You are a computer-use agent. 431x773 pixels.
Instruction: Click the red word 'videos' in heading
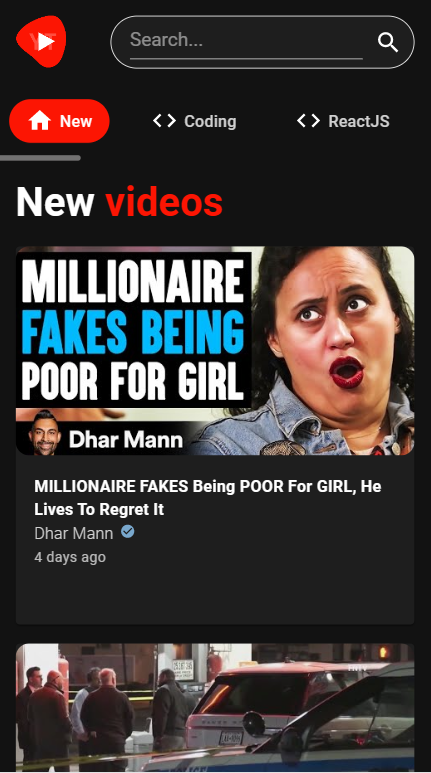[164, 202]
